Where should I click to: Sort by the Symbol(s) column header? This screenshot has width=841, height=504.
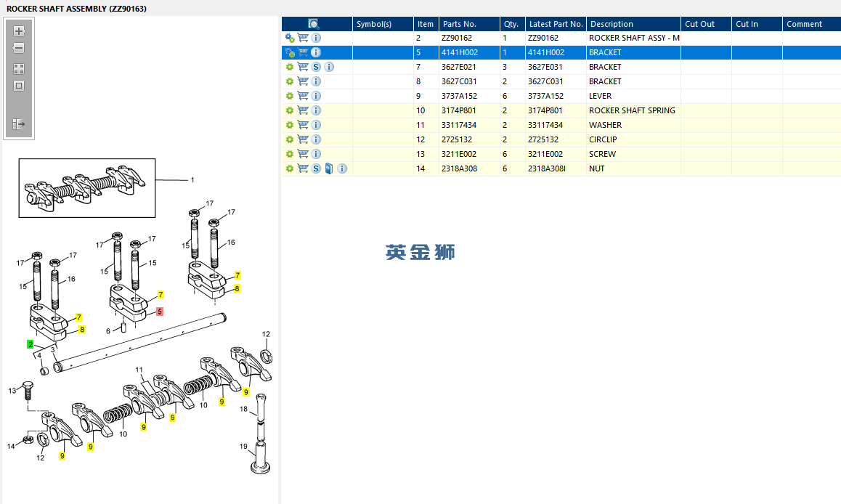[x=383, y=23]
